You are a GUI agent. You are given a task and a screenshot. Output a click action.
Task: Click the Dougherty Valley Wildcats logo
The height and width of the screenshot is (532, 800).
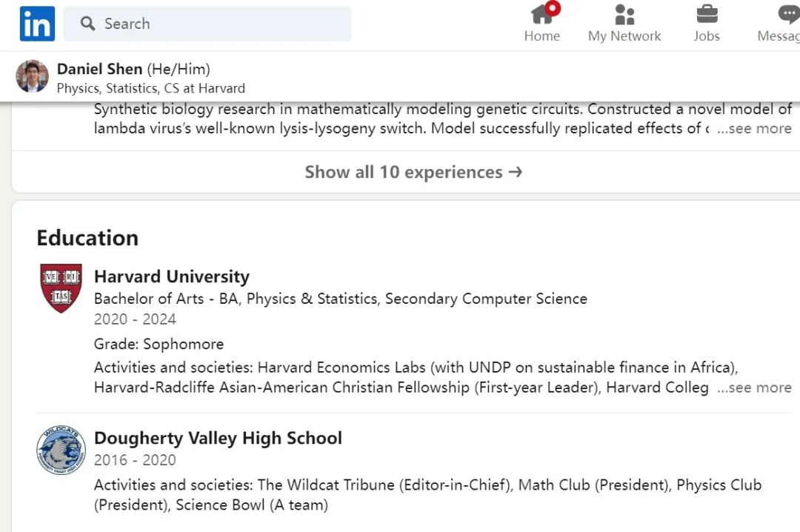pyautogui.click(x=61, y=450)
